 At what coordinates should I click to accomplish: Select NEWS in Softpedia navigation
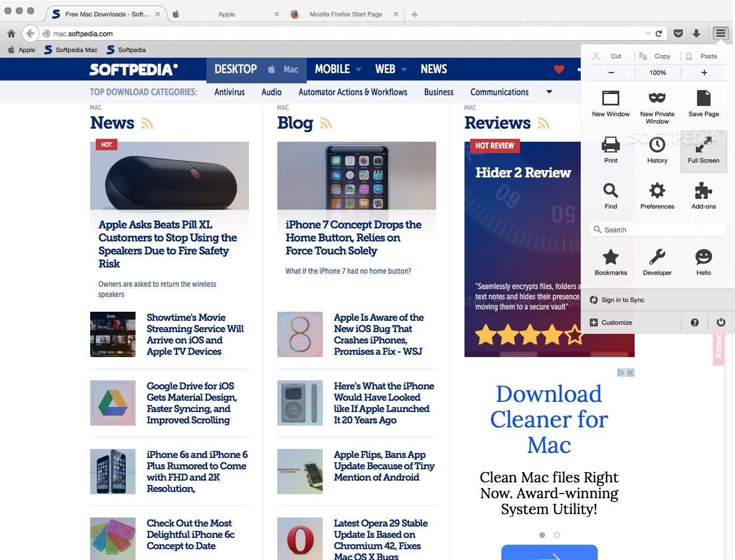[434, 69]
